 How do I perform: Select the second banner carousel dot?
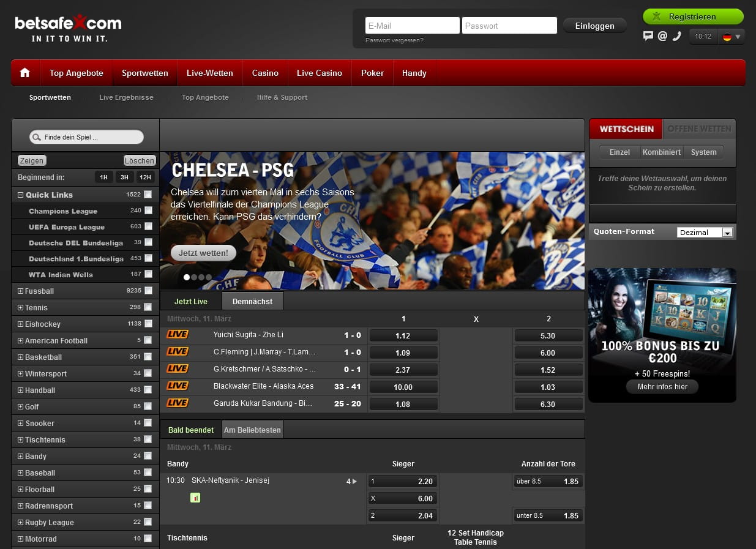pyautogui.click(x=194, y=277)
